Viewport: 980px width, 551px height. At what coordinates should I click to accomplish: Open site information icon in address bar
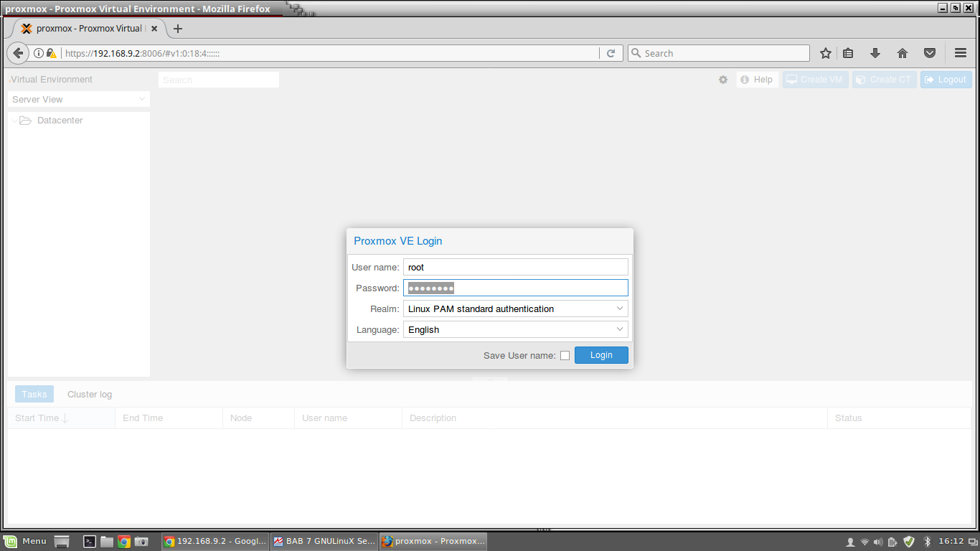[39, 53]
